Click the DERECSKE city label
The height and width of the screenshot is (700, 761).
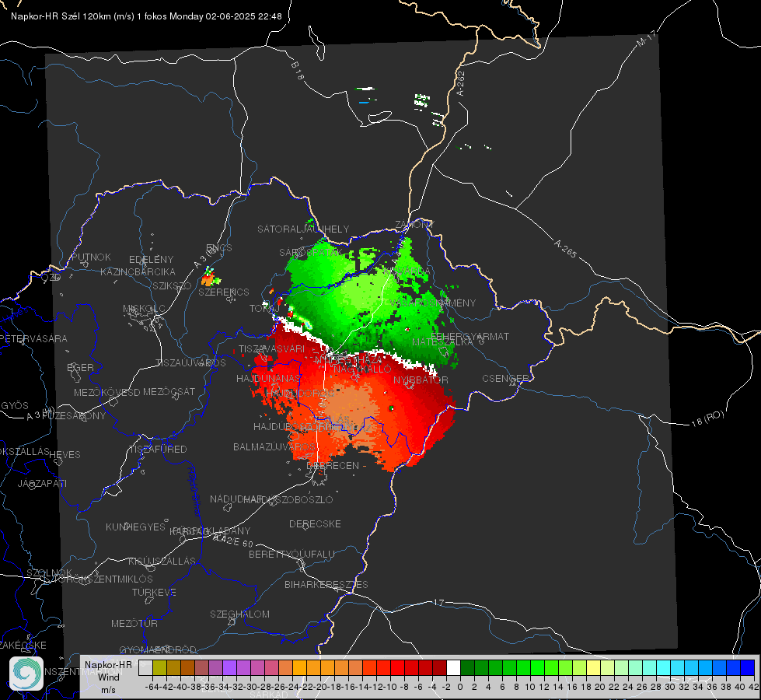pyautogui.click(x=315, y=524)
